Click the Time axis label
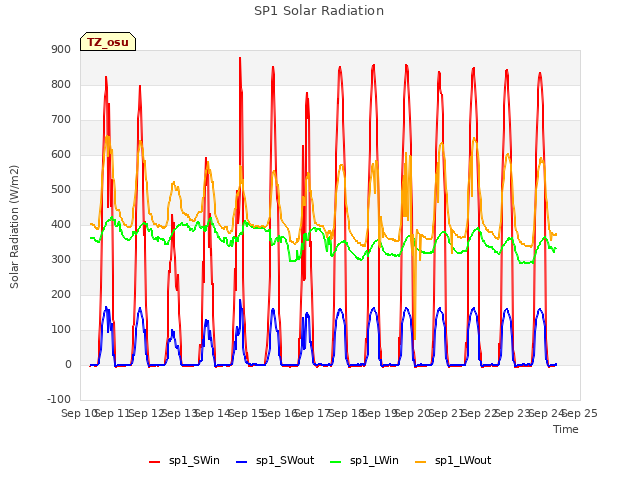 point(566,429)
